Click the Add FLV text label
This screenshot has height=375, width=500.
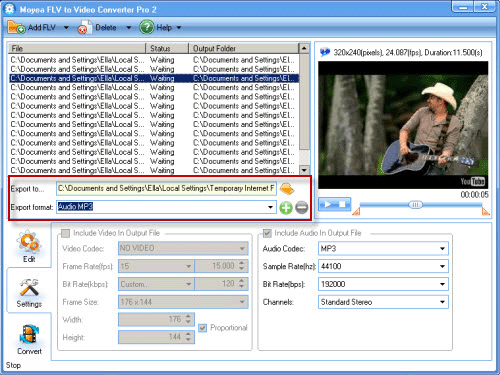(42, 27)
